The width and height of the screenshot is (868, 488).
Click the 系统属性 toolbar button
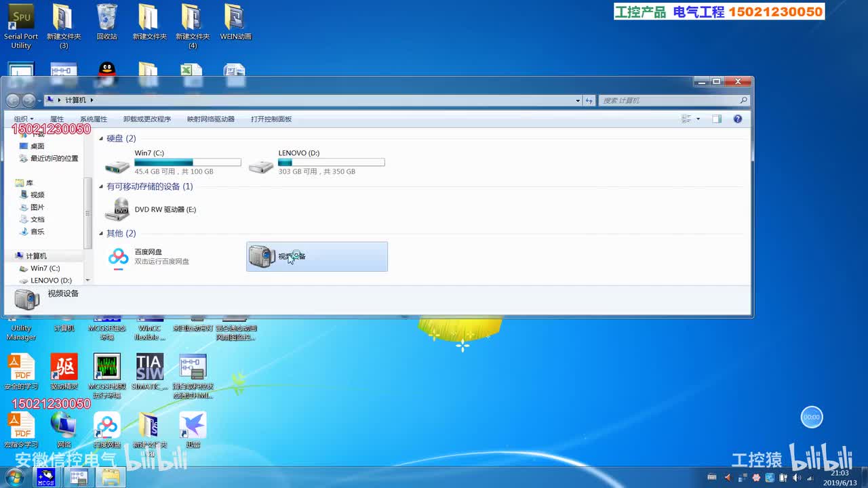coord(94,119)
